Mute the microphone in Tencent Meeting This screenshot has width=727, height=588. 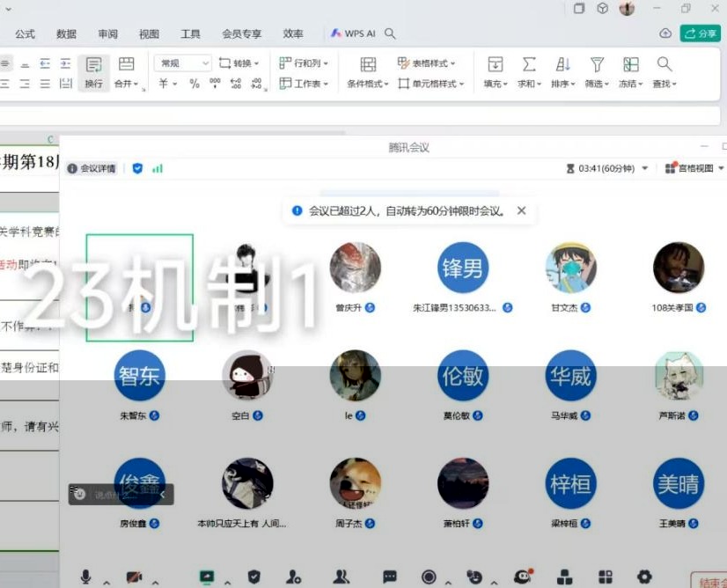click(85, 577)
